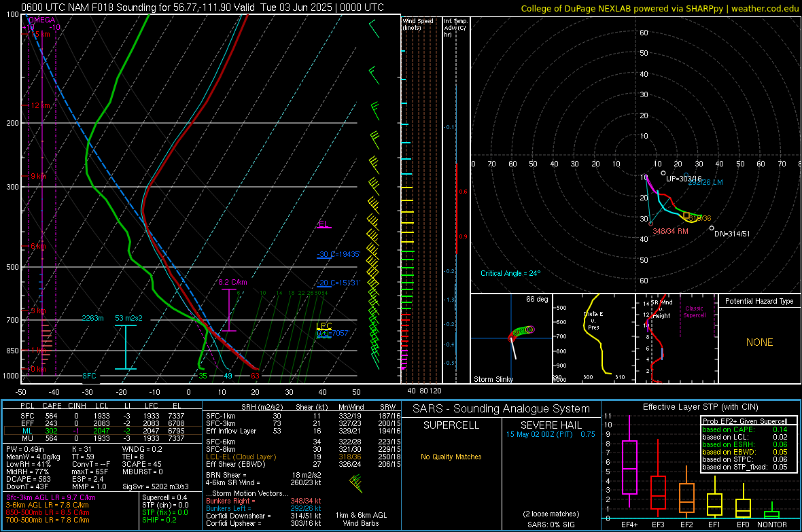
Task: Click the "SEVERE HAIL" column heading
Action: tap(551, 425)
